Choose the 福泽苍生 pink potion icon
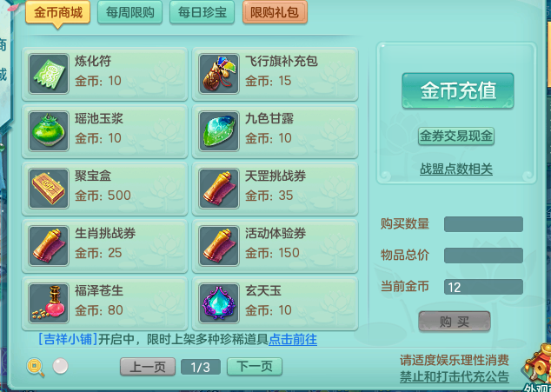 [49, 303]
